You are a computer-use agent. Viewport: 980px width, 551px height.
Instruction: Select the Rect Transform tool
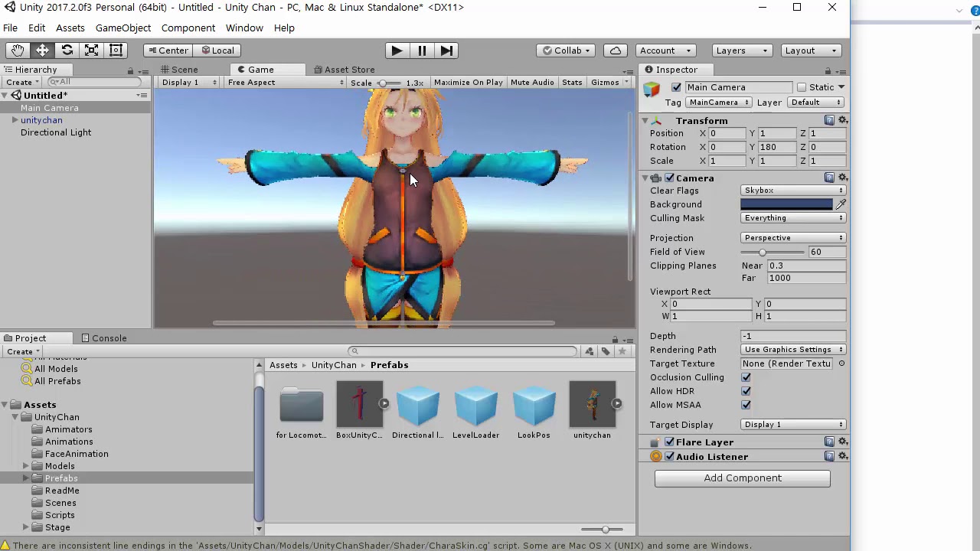pos(116,51)
